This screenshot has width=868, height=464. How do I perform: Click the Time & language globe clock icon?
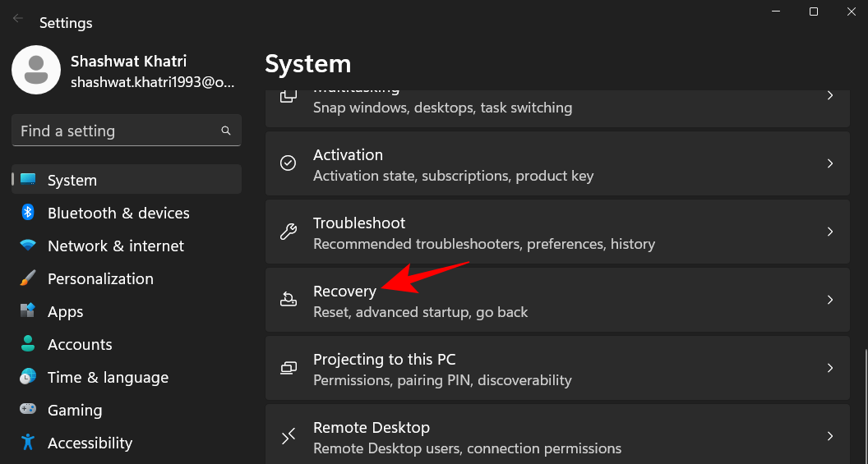28,376
